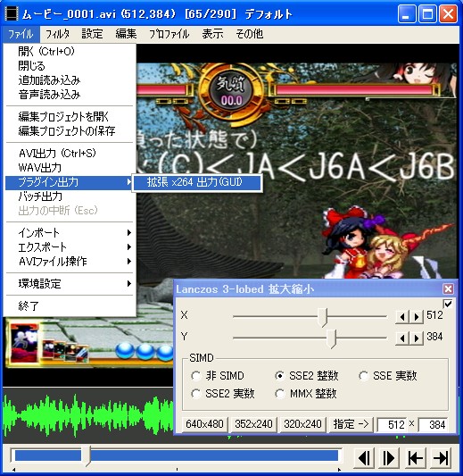
Task: Expand the インポート submenu
Action: [x=69, y=233]
